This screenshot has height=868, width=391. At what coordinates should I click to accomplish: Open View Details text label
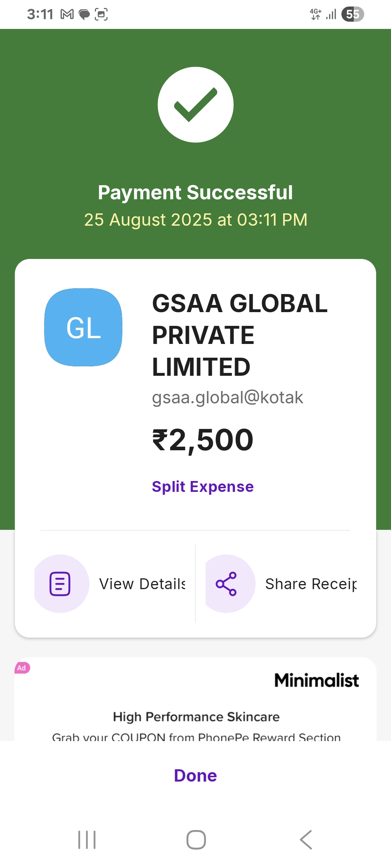[x=142, y=584]
